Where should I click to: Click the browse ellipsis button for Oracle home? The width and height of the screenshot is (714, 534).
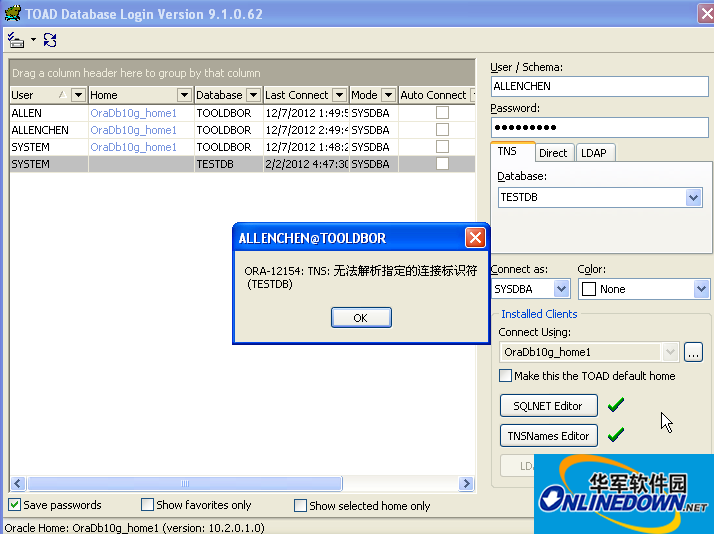coord(693,352)
